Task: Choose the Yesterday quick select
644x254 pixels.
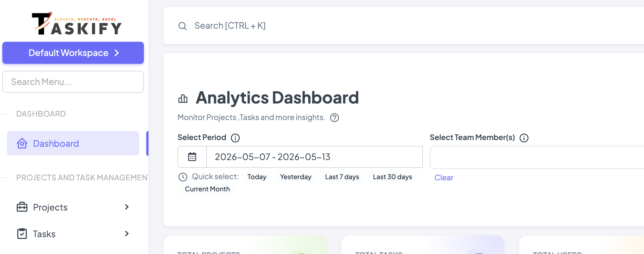Action: [x=296, y=177]
